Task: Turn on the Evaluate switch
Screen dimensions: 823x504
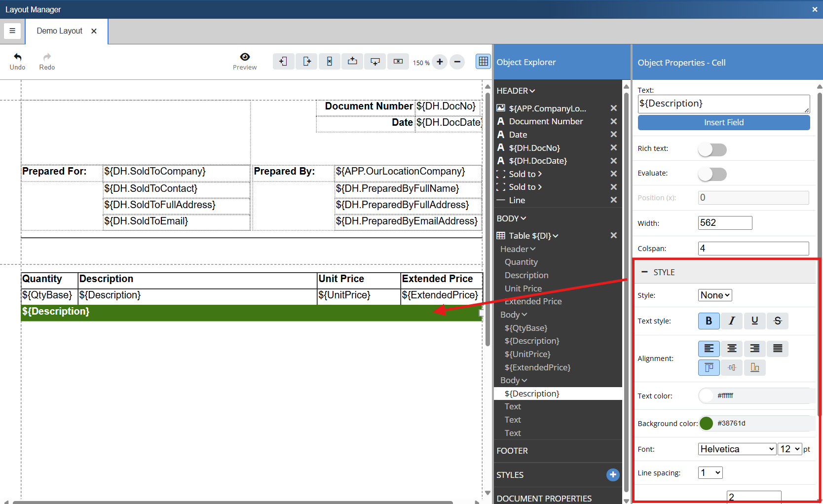Action: (x=712, y=174)
